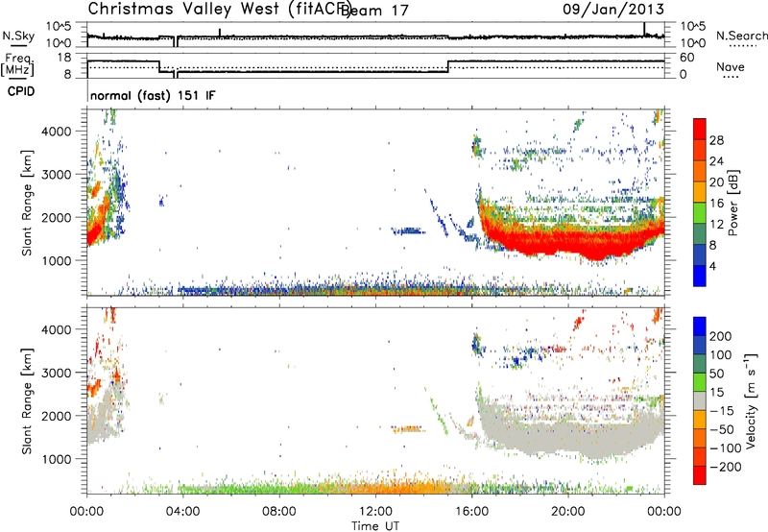Click the red high-power scatter band after 16:00
This screenshot has height=532, width=768.
click(570, 241)
